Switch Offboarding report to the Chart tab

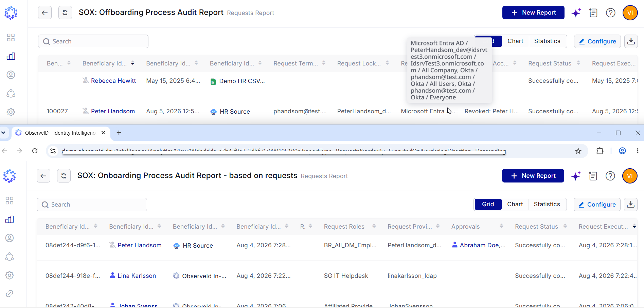[515, 41]
